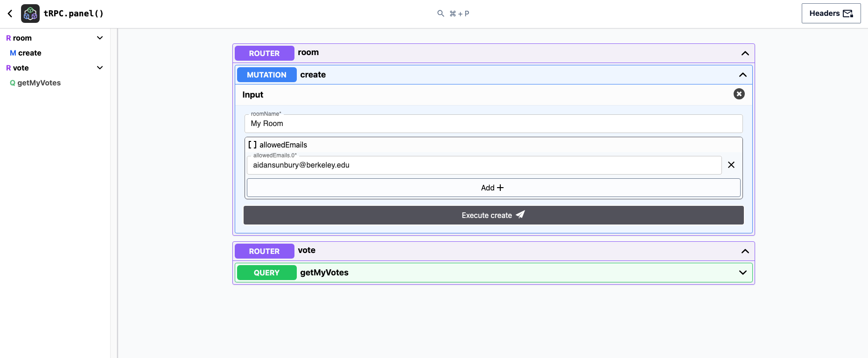Expand the getMyVotes query panel
The height and width of the screenshot is (358, 868).
click(742, 273)
